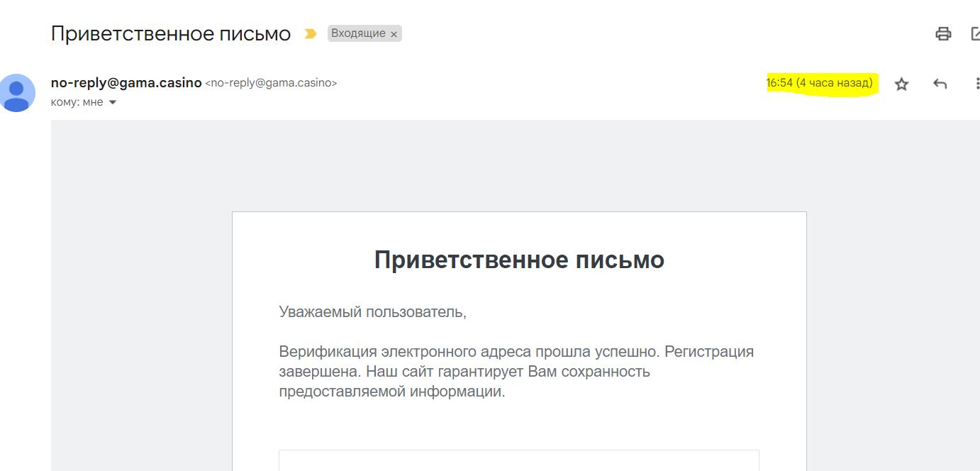Reply to the email using the arrow icon
This screenshot has width=980, height=471.
click(940, 84)
